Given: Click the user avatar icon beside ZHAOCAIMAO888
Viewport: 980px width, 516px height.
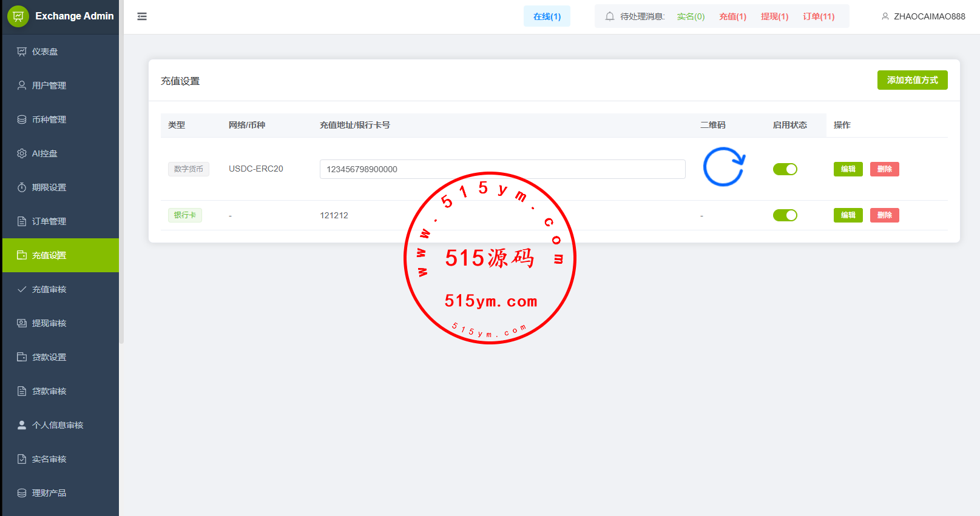Looking at the screenshot, I should point(885,16).
